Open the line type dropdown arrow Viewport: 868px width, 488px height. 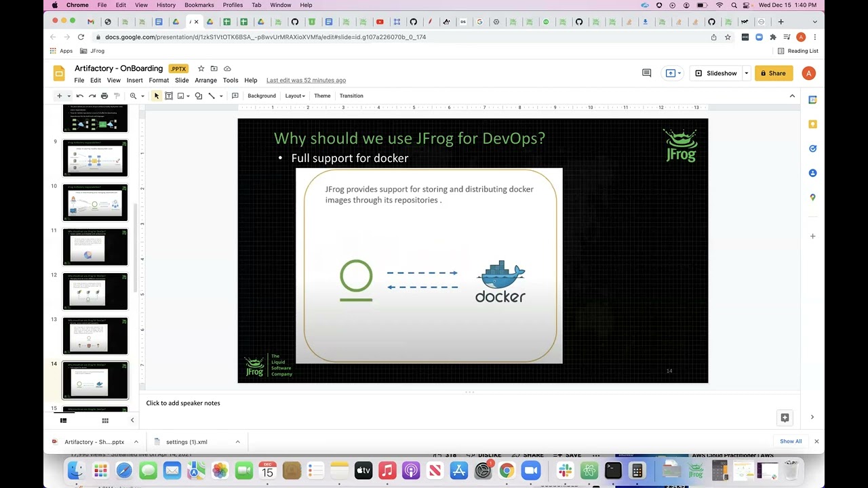[x=220, y=96]
